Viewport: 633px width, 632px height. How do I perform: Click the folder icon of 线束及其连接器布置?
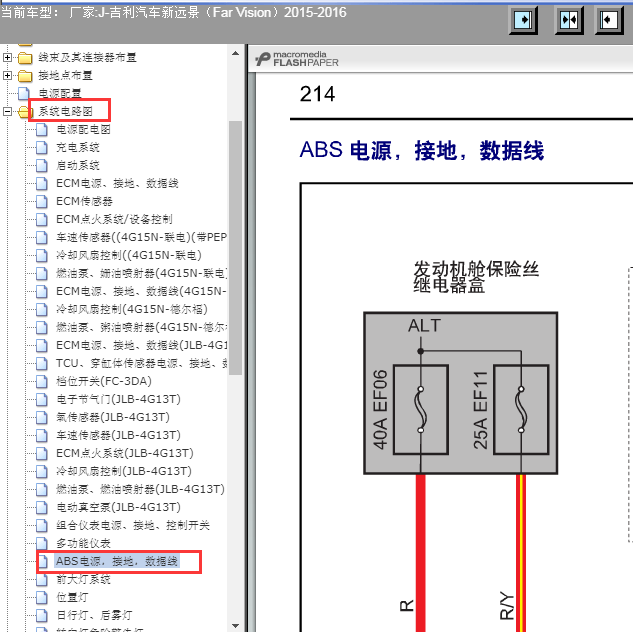tap(25, 58)
